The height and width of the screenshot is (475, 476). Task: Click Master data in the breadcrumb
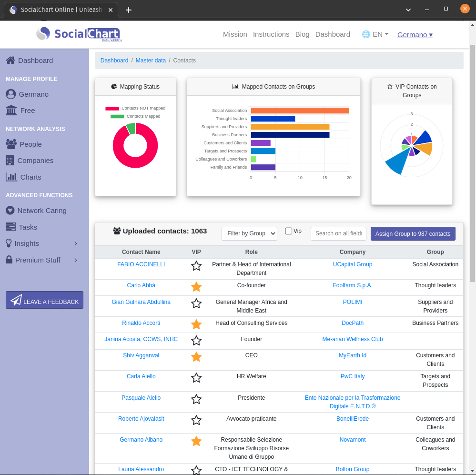151,61
